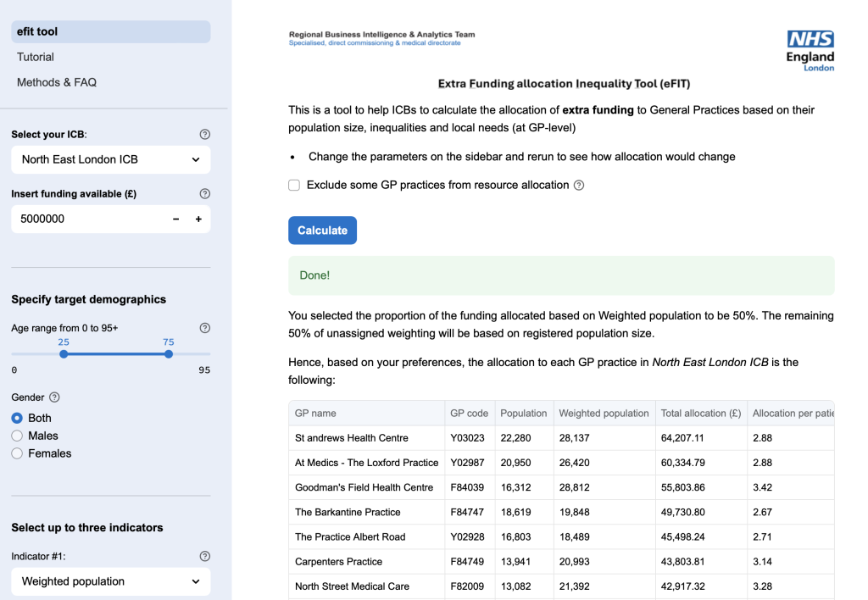The width and height of the screenshot is (868, 600).
Task: Go to Methods & FAQ page
Action: click(57, 82)
